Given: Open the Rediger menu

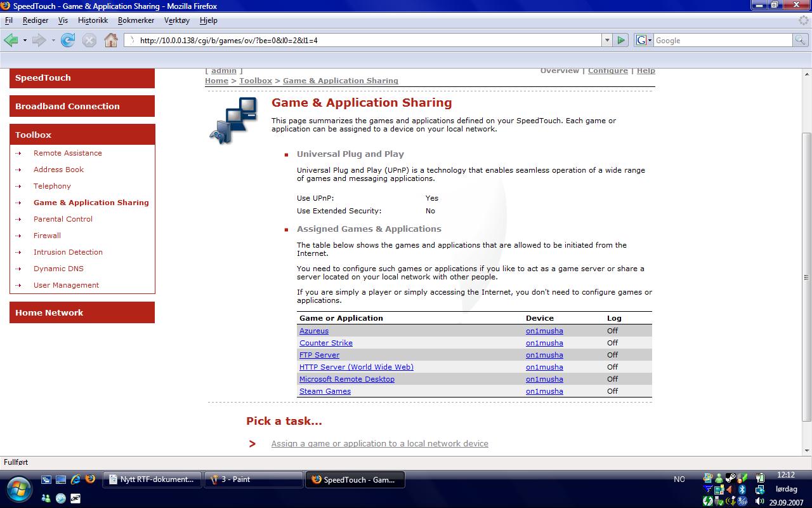Looking at the screenshot, I should (x=36, y=20).
